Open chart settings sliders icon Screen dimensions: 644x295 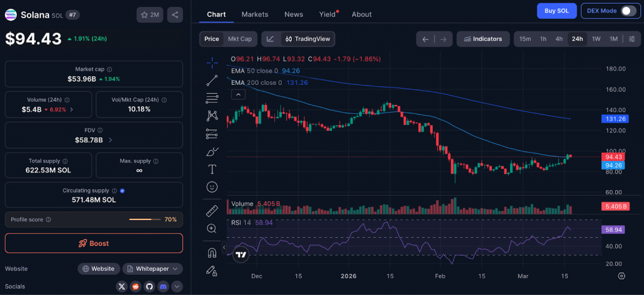tap(631, 39)
